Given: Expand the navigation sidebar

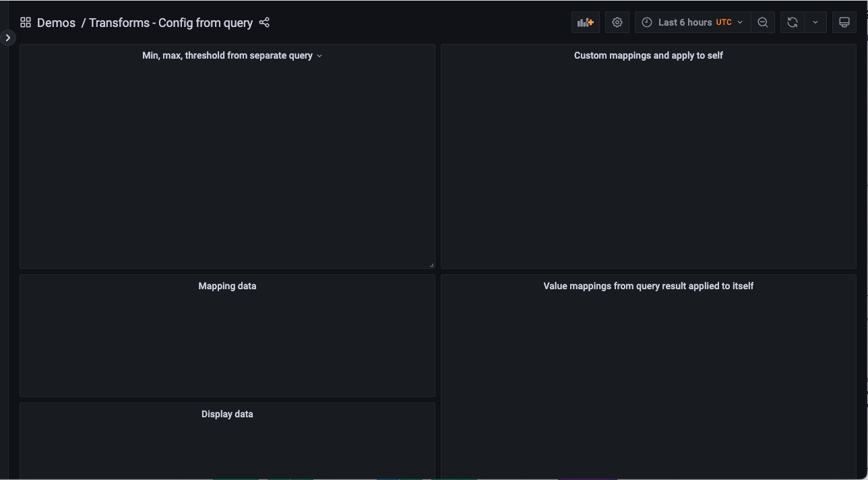Looking at the screenshot, I should (7, 37).
